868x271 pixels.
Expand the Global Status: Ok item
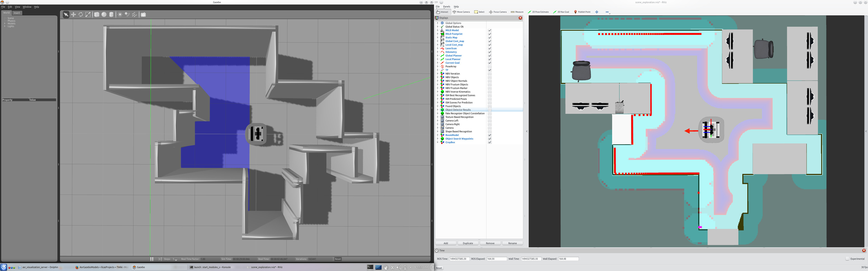coord(438,27)
